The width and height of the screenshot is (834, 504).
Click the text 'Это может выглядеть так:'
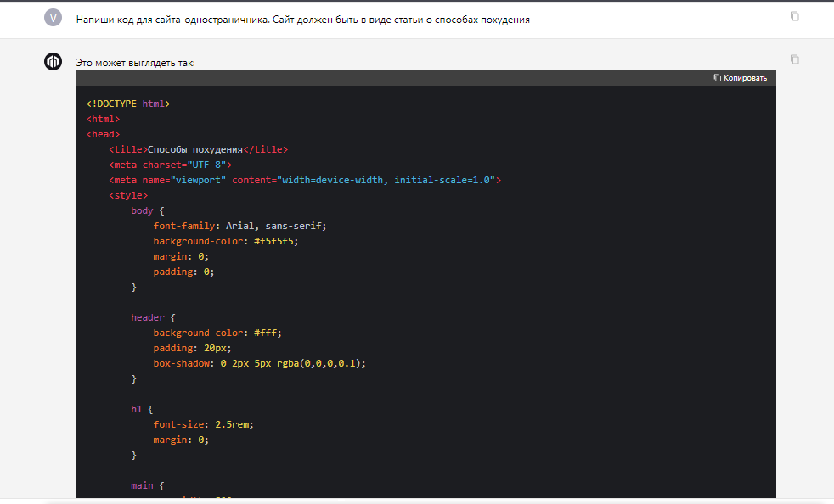[x=135, y=63]
